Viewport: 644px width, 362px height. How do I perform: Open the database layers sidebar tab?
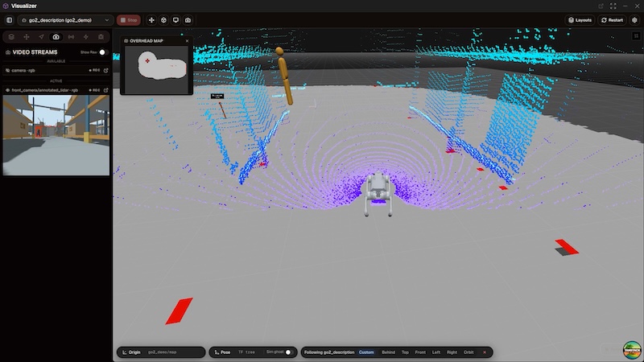click(11, 37)
